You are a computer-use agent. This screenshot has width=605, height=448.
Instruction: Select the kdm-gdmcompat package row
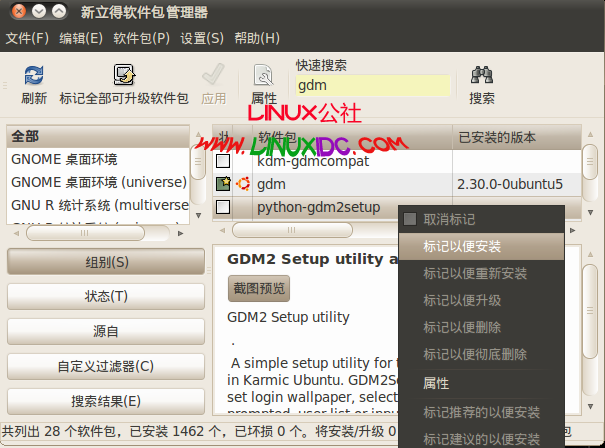[397, 161]
